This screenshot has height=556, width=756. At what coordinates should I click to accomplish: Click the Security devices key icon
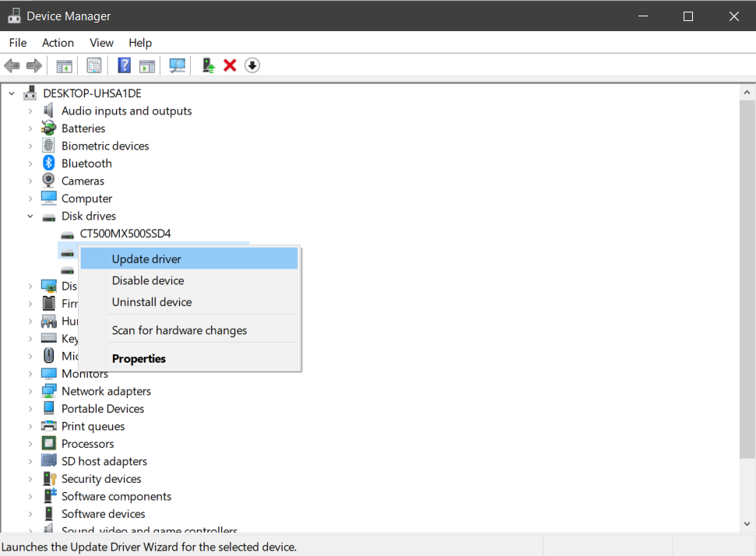click(x=50, y=478)
